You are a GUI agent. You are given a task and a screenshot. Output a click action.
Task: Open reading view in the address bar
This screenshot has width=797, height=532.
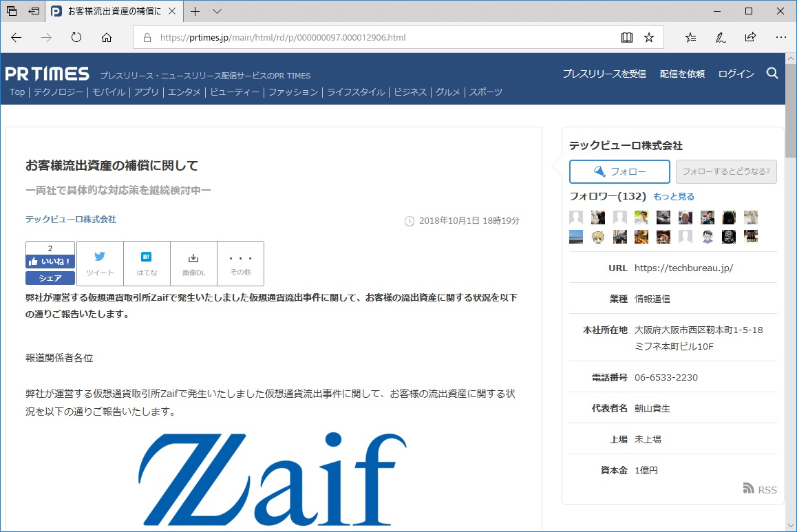pyautogui.click(x=627, y=37)
